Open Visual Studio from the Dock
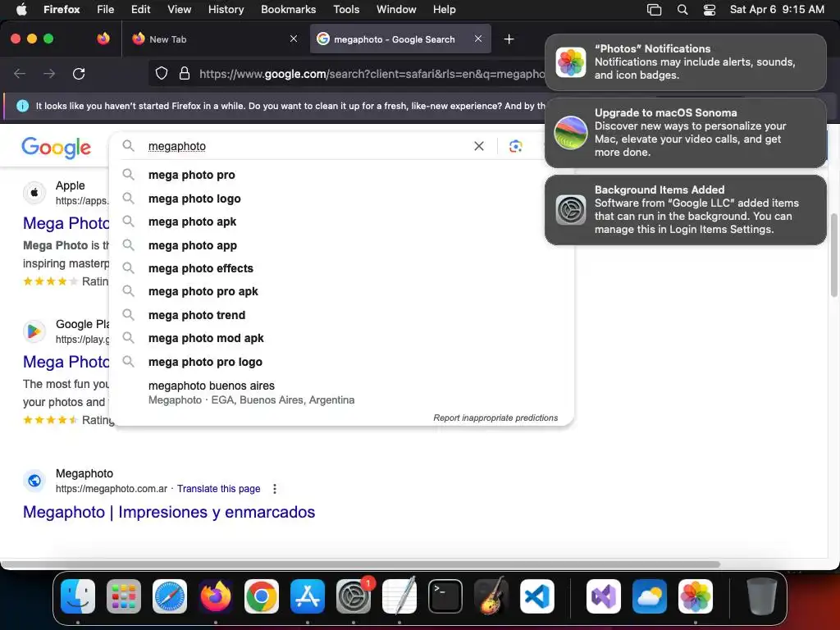Image resolution: width=840 pixels, height=630 pixels. coord(604,596)
